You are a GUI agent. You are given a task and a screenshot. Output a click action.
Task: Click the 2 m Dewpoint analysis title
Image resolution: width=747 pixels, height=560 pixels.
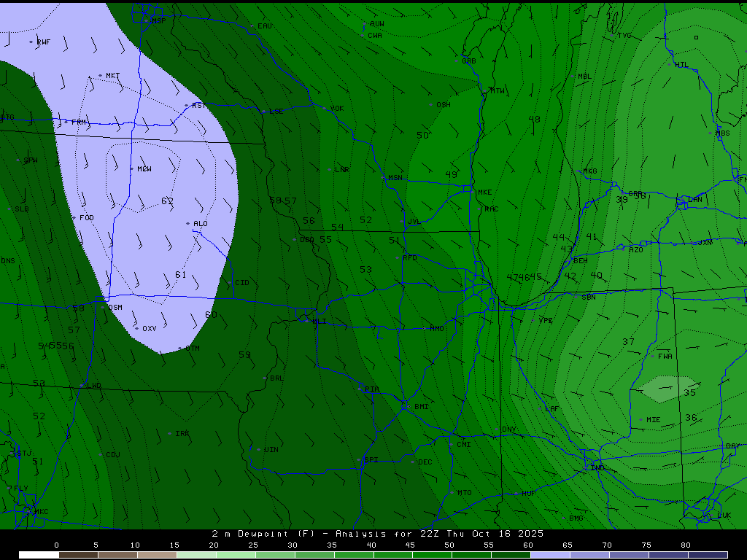click(x=378, y=534)
